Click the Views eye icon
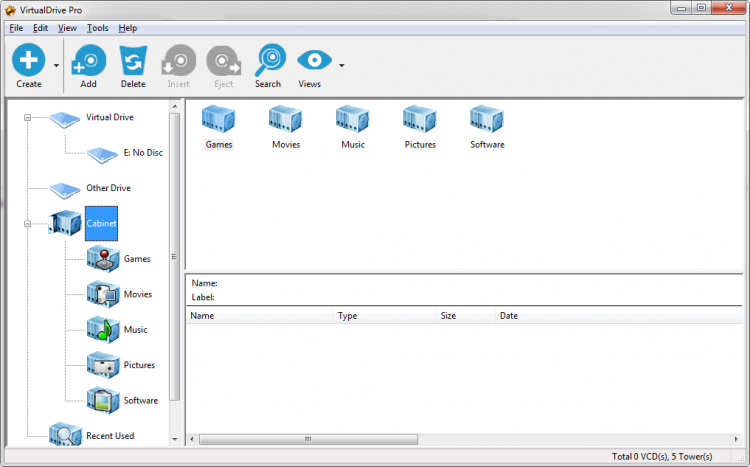 314,60
